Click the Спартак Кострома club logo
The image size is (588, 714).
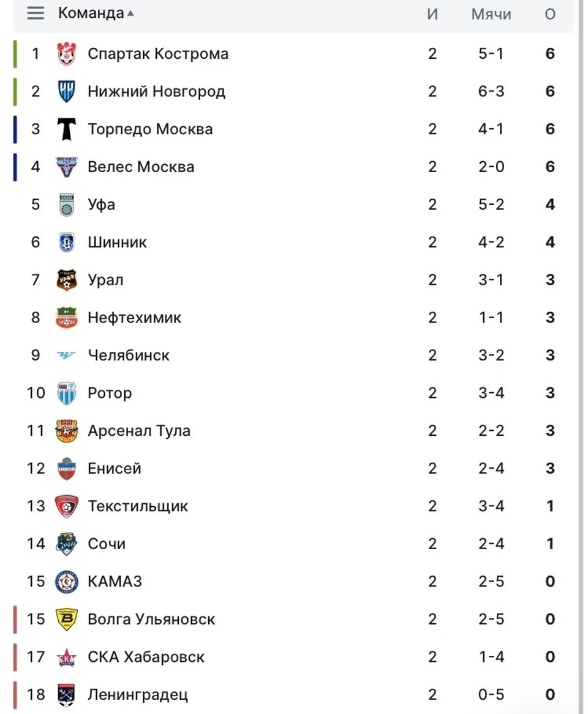pyautogui.click(x=66, y=54)
